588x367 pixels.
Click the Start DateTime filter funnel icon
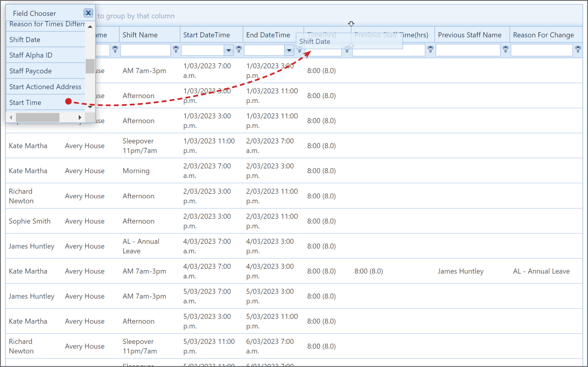pyautogui.click(x=239, y=49)
